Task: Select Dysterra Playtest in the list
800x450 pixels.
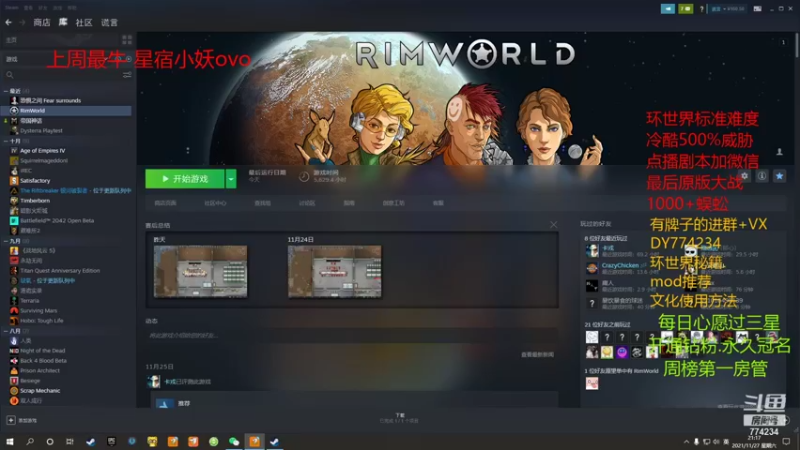Action: (x=41, y=131)
